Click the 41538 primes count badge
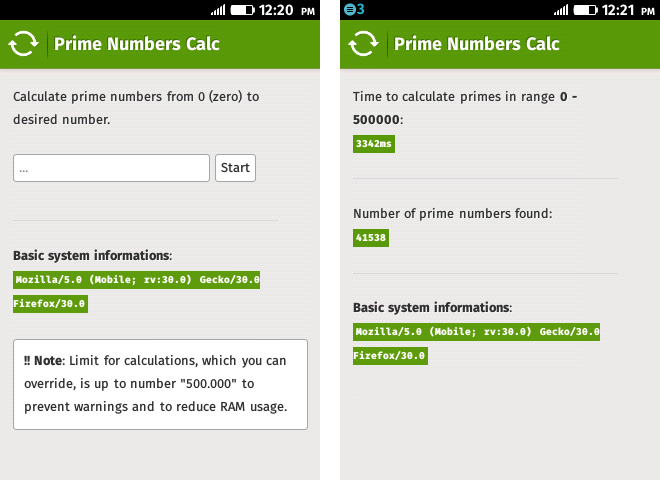Image resolution: width=660 pixels, height=480 pixels. [x=371, y=238]
